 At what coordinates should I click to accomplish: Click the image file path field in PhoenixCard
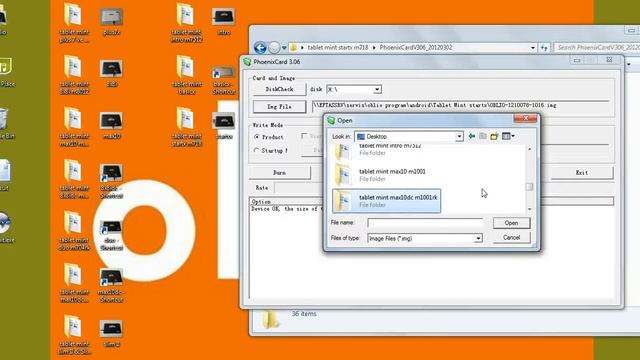click(461, 106)
